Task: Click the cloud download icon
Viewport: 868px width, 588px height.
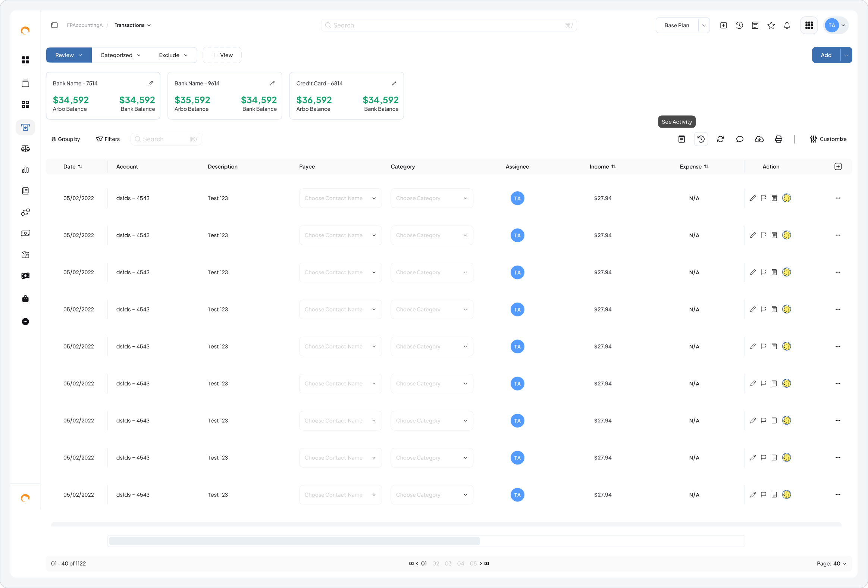Action: [759, 139]
